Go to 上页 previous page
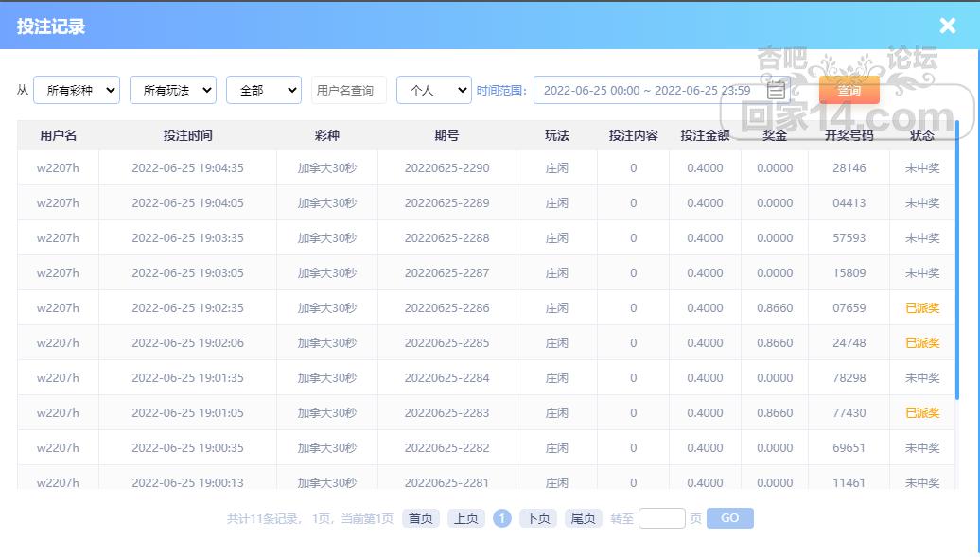Screen dimensions: 980x557 (x=465, y=518)
